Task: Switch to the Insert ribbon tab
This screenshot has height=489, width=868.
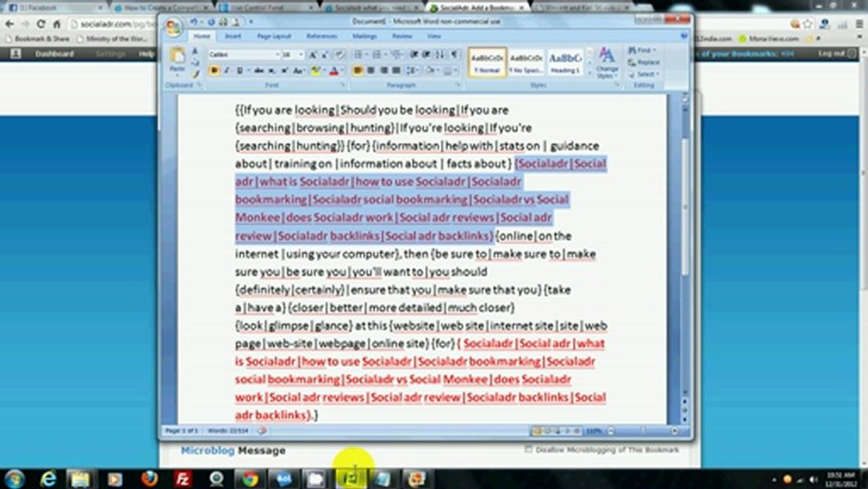Action: pyautogui.click(x=233, y=36)
